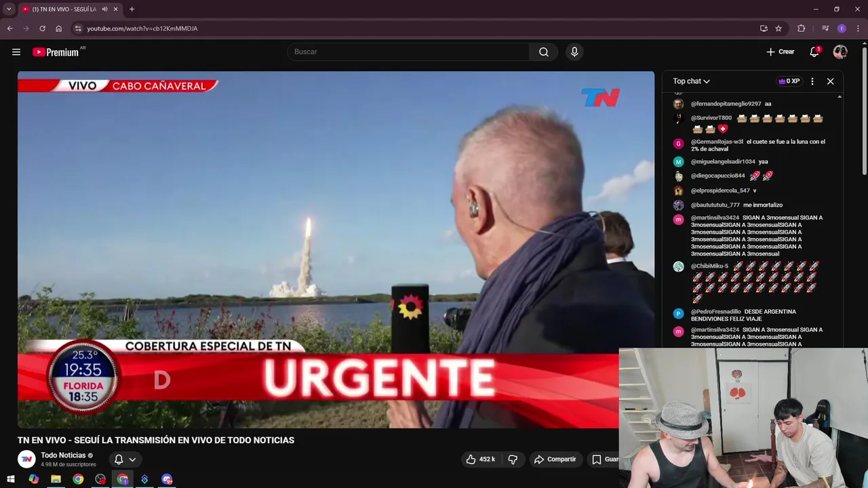Image resolution: width=868 pixels, height=488 pixels.
Task: Open Copilot from the taskbar
Action: click(x=33, y=479)
